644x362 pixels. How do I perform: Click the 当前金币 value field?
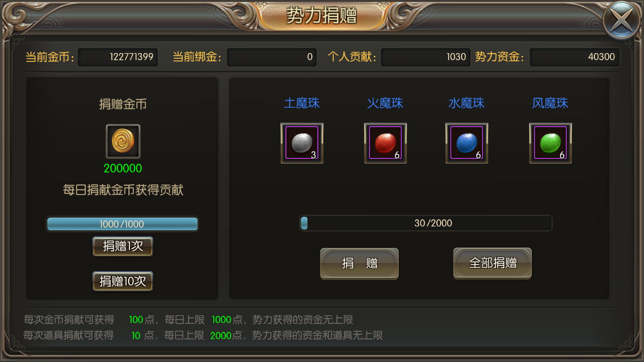tap(118, 57)
